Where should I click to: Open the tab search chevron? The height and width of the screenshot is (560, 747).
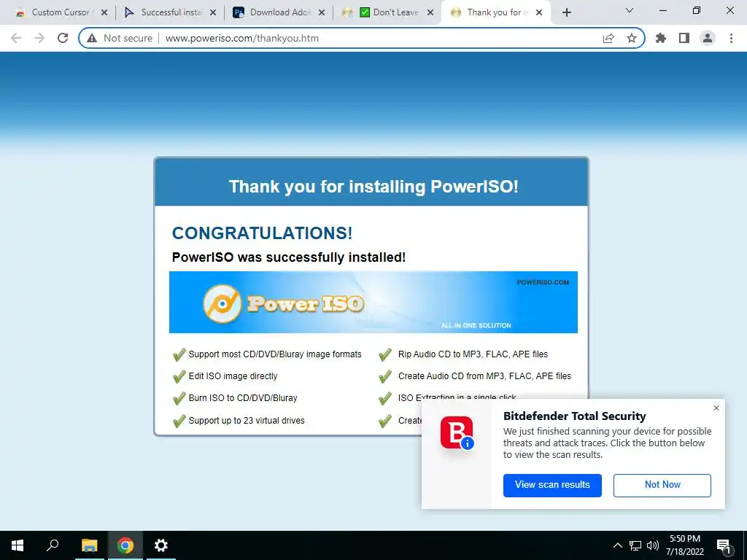coord(630,10)
